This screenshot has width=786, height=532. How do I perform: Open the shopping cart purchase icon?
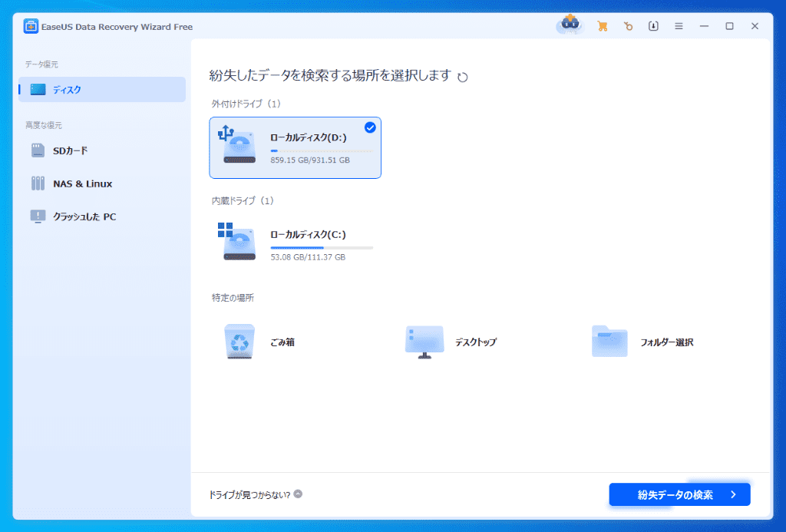pos(603,26)
